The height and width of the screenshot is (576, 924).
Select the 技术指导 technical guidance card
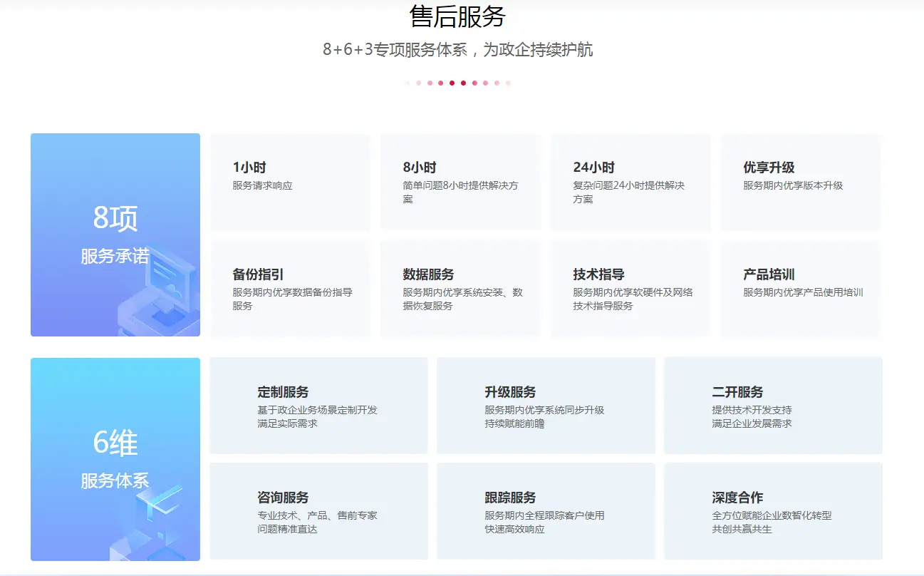(630, 289)
